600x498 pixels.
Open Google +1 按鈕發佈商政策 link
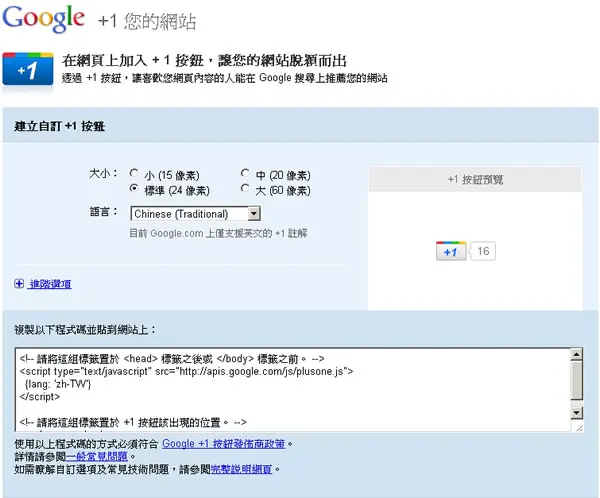click(x=223, y=444)
